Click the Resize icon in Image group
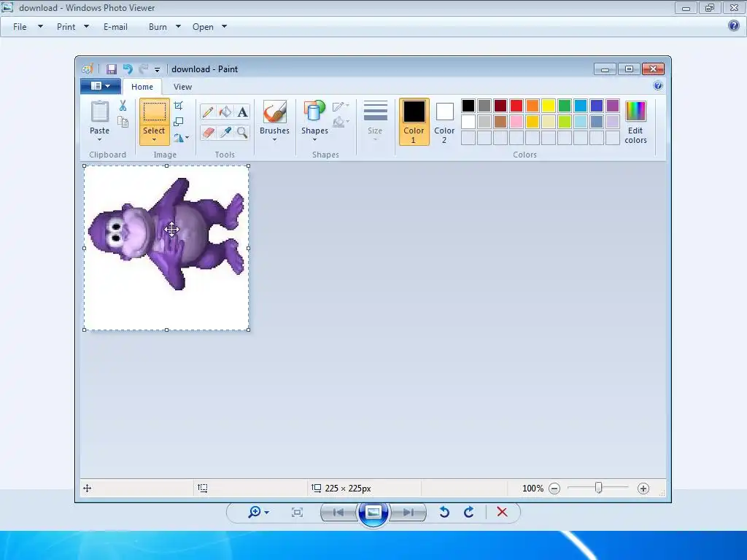Image resolution: width=747 pixels, height=560 pixels. click(179, 122)
